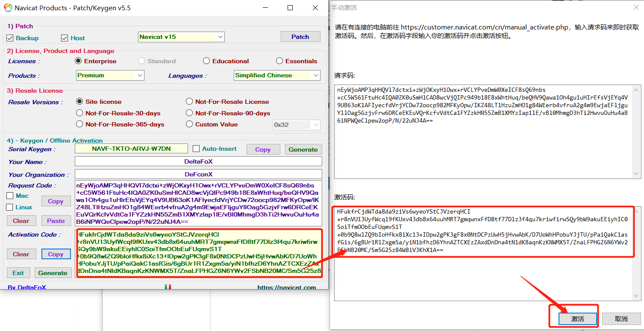This screenshot has width=644, height=331.
Task: Click the Patch button
Action: [x=300, y=37]
